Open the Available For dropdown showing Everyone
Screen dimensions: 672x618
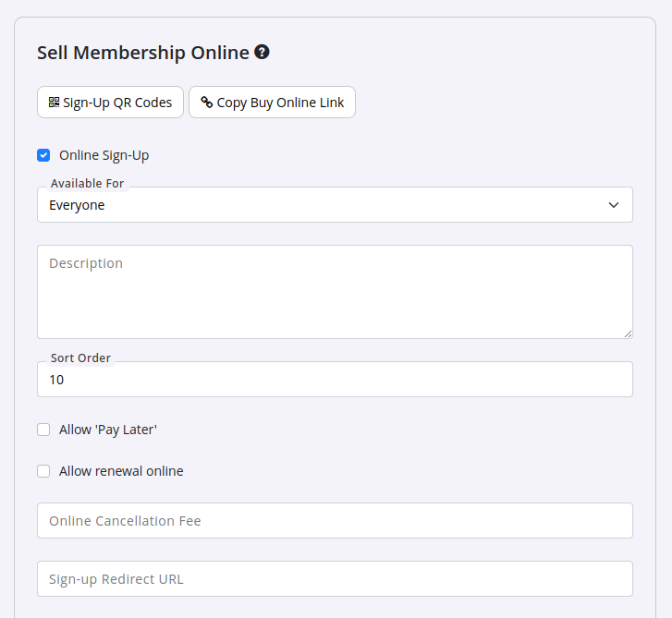(335, 205)
